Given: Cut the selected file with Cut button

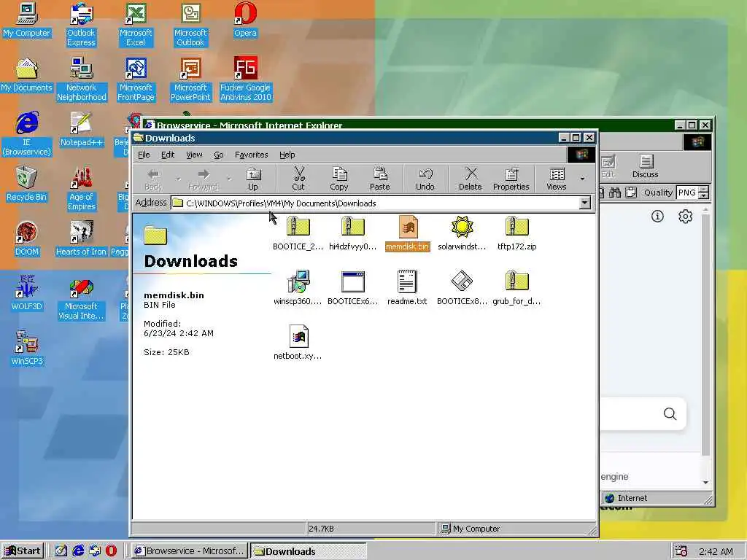Looking at the screenshot, I should [x=298, y=179].
